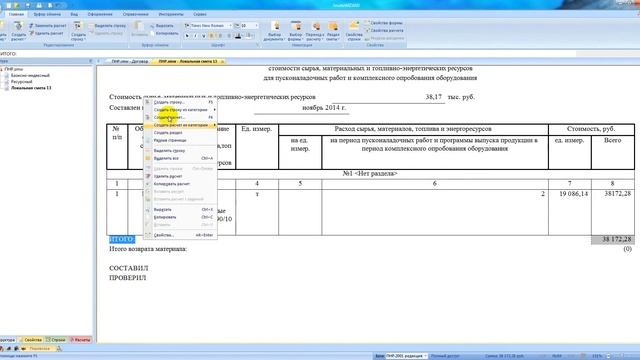Choose Создать расчет... in the context menu
The image size is (640, 360).
[180, 118]
